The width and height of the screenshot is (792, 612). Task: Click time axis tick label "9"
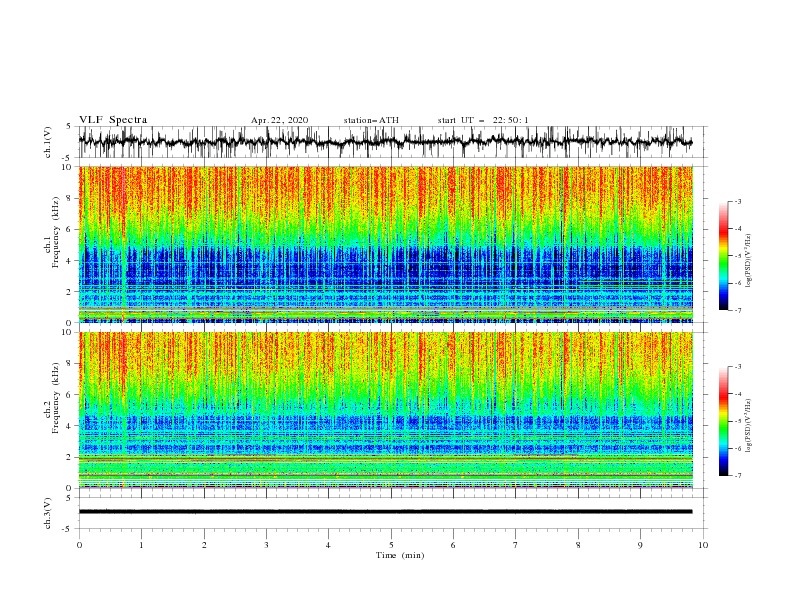pos(640,545)
